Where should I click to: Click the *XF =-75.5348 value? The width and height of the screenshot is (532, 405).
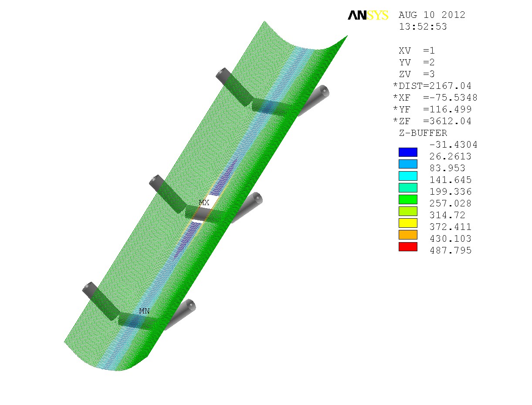pos(435,98)
